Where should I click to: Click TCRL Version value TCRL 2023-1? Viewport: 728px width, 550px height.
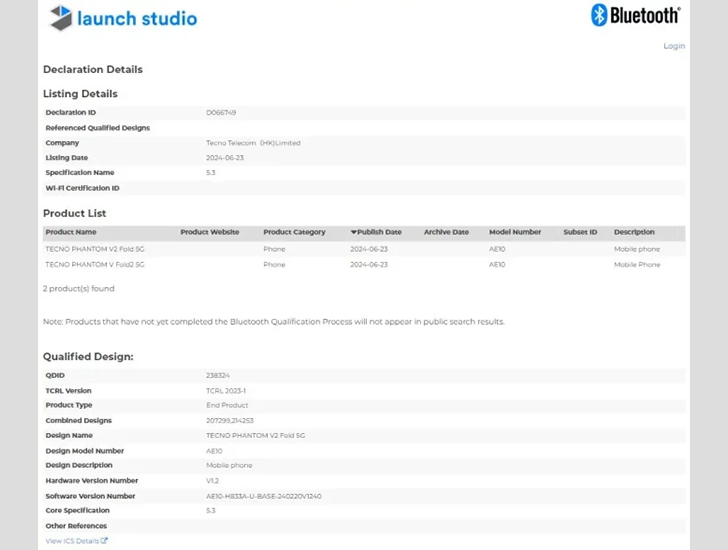[x=226, y=391]
